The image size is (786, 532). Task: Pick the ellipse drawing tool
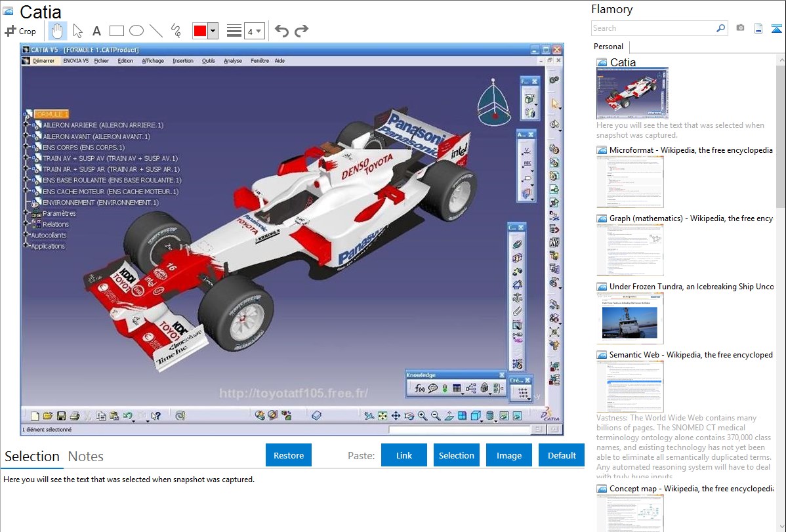(x=136, y=31)
